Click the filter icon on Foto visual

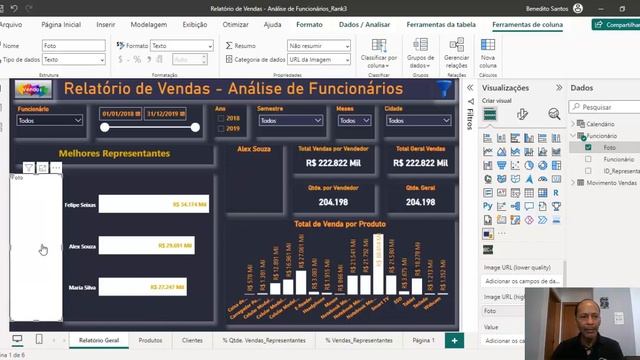[29, 168]
